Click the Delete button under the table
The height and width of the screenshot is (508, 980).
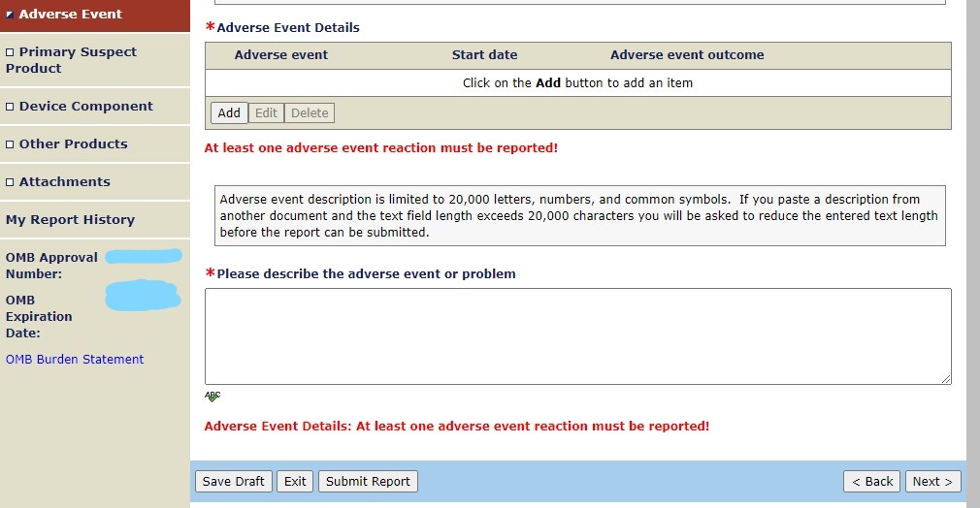click(x=310, y=113)
